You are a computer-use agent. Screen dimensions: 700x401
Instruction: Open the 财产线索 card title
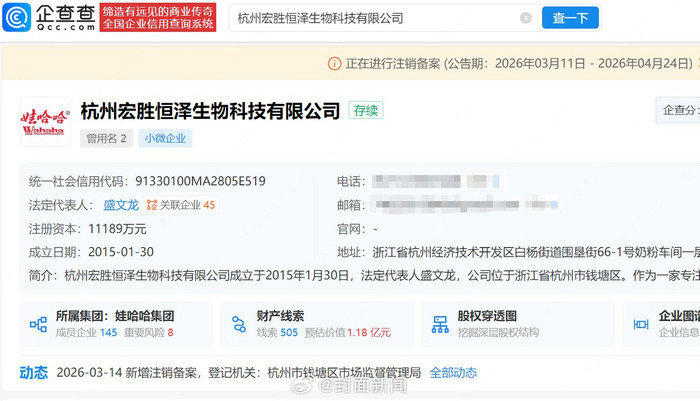pyautogui.click(x=280, y=316)
